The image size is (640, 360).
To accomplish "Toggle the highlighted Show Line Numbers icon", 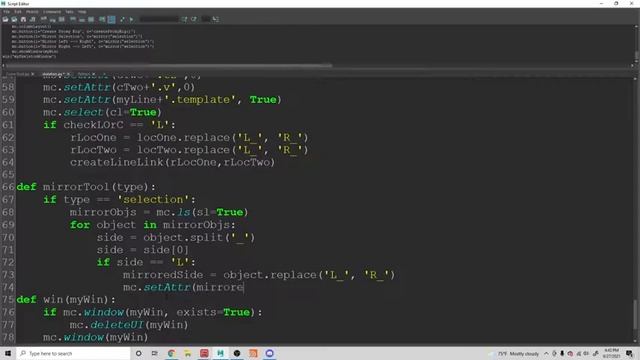I will pos(111,19).
